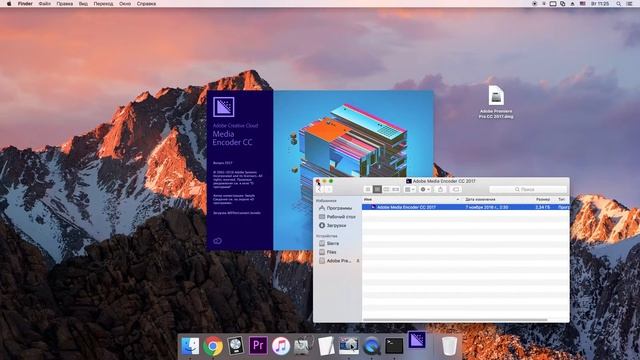Viewport: 640px width, 360px height.
Task: Go forward in the Finder window
Action: (328, 189)
